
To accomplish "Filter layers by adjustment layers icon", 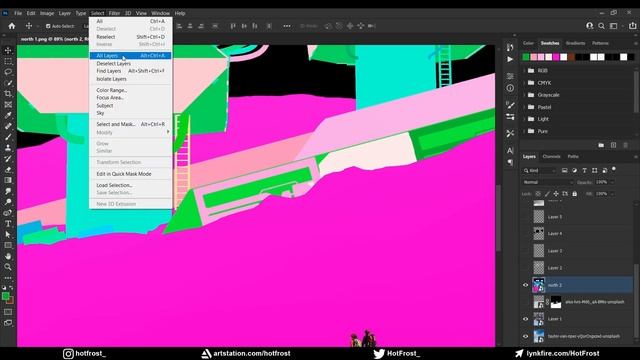I will pyautogui.click(x=575, y=170).
